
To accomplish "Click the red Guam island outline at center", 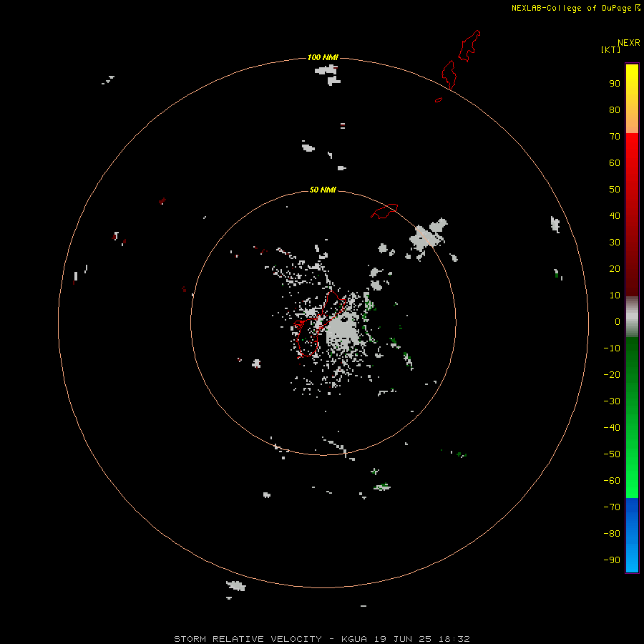I will (319, 323).
